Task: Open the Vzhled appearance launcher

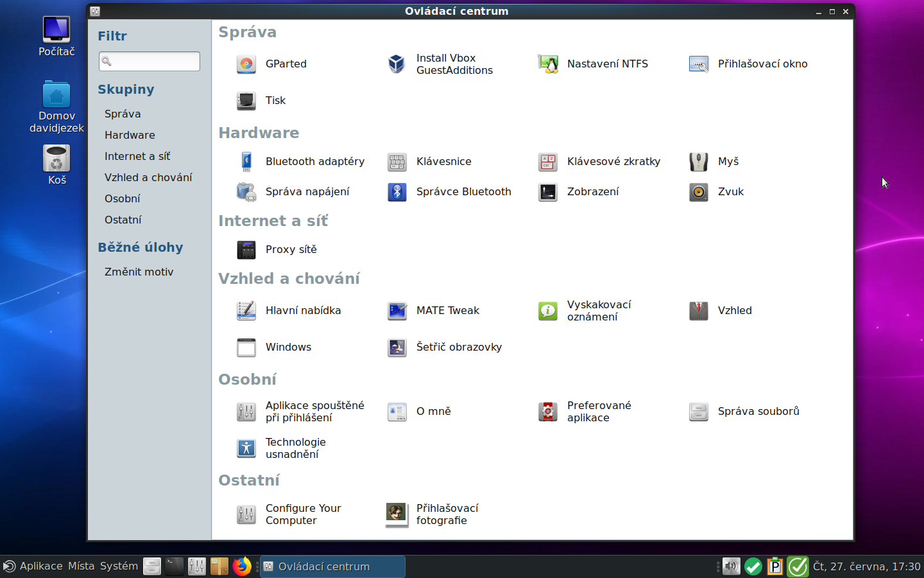Action: pos(720,311)
